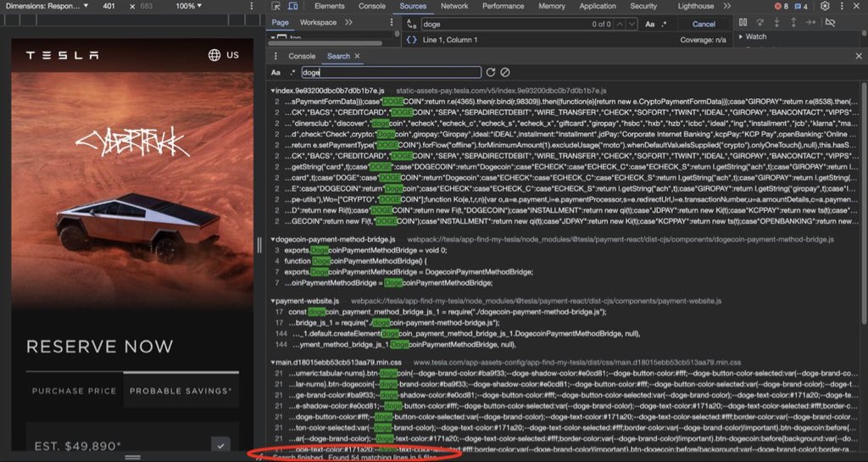
Task: Close the Search drawer tab
Action: (x=357, y=56)
